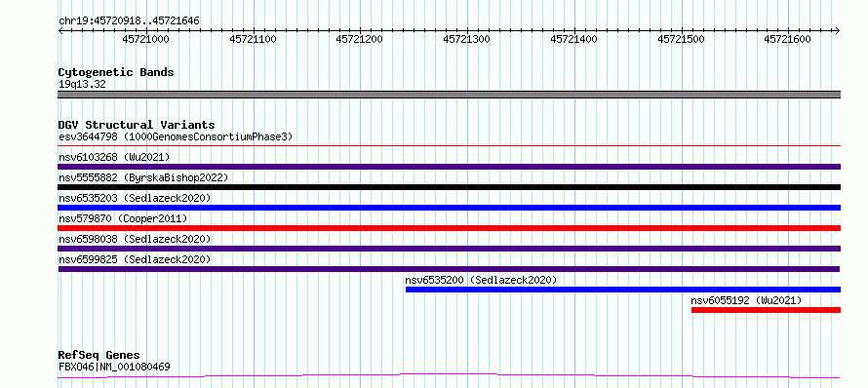Click ruler position 45721500

(681, 39)
